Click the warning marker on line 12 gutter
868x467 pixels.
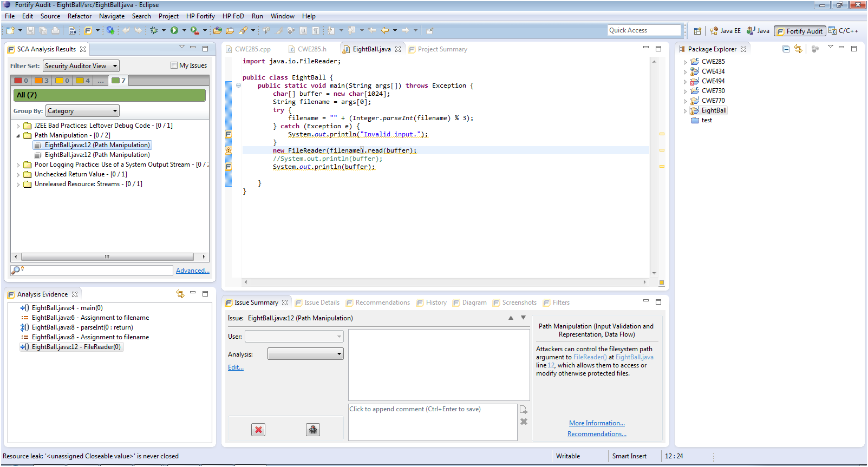(x=229, y=150)
